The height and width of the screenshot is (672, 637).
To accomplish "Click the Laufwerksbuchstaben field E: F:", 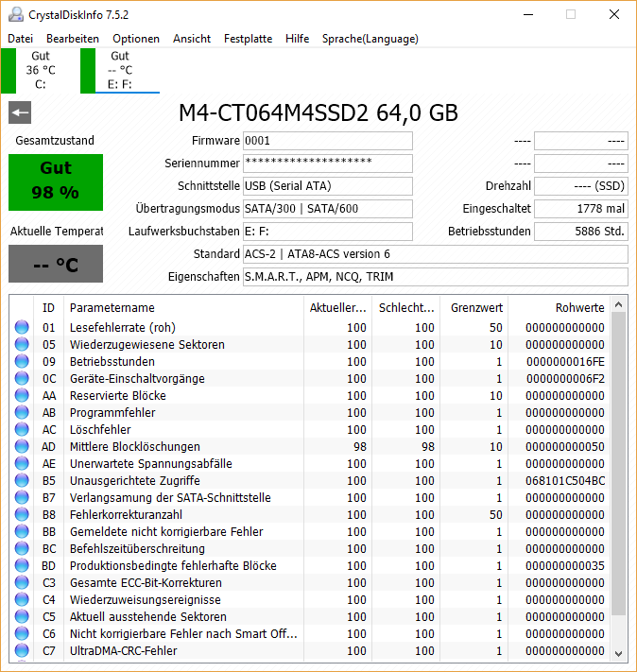I will coord(328,232).
